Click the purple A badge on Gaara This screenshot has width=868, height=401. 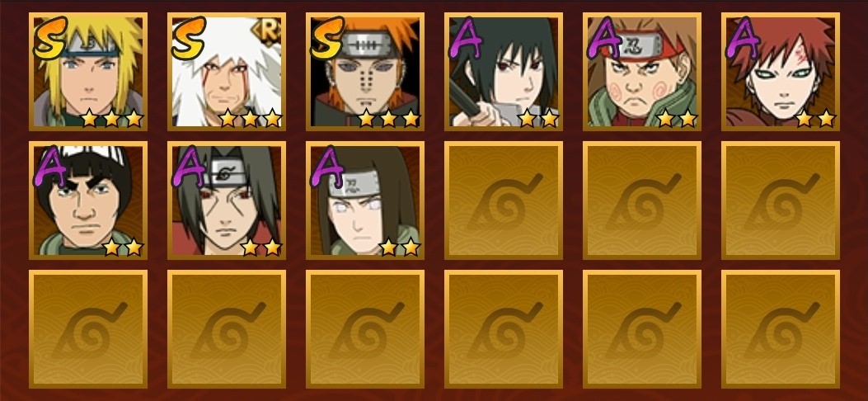tap(743, 38)
